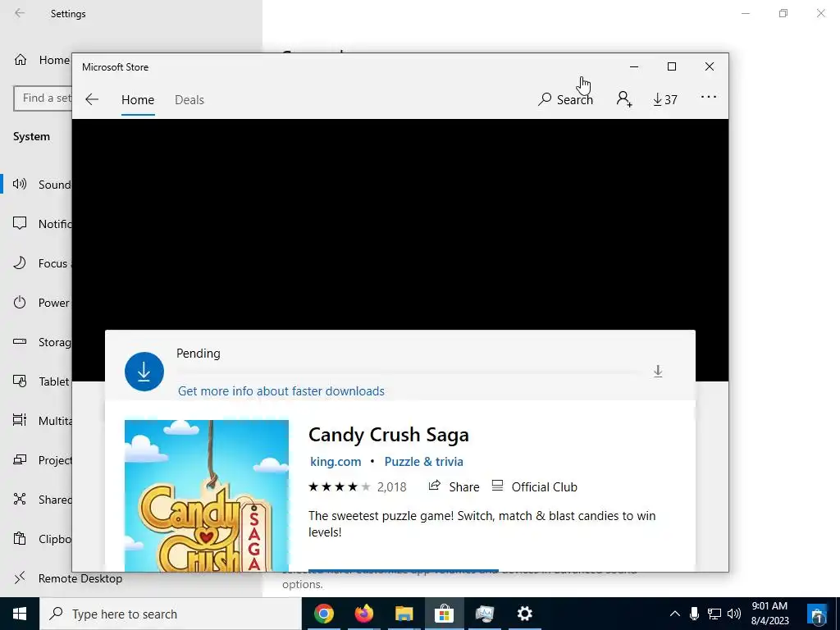Screen dimensions: 840x630
Task: Click the Candy Crush Saga thumbnail image
Action: [x=206, y=495]
